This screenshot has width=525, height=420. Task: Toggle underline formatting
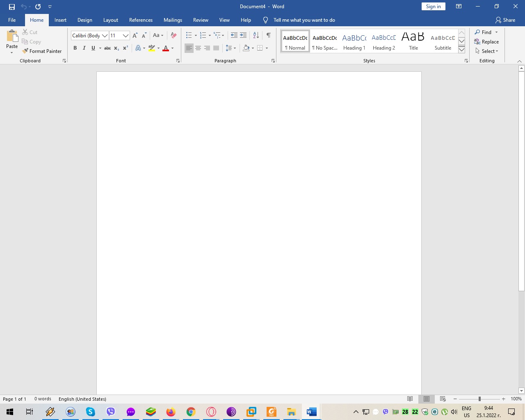tap(93, 48)
